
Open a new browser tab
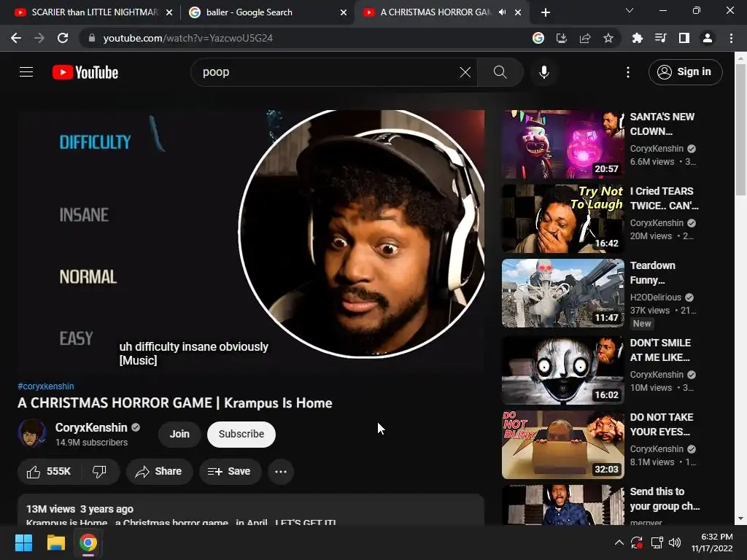pyautogui.click(x=546, y=12)
